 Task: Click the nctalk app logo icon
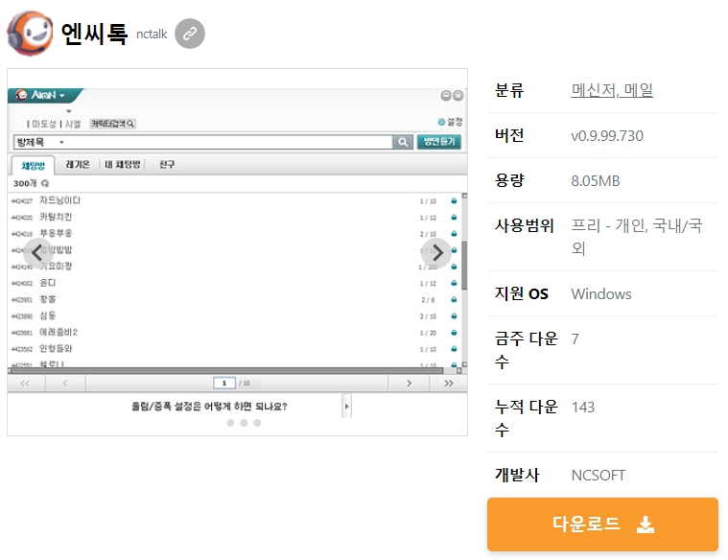(x=30, y=34)
